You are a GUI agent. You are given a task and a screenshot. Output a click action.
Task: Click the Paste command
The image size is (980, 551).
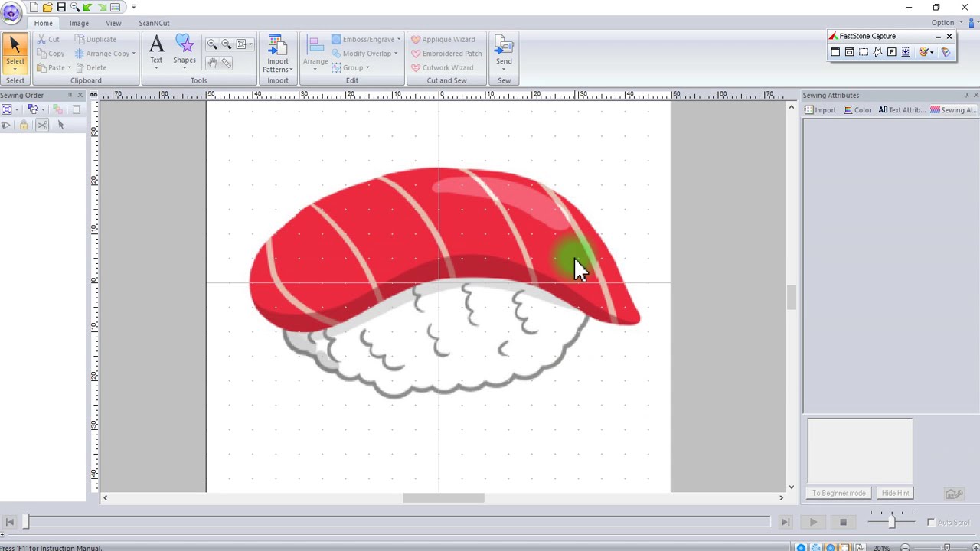pyautogui.click(x=51, y=67)
